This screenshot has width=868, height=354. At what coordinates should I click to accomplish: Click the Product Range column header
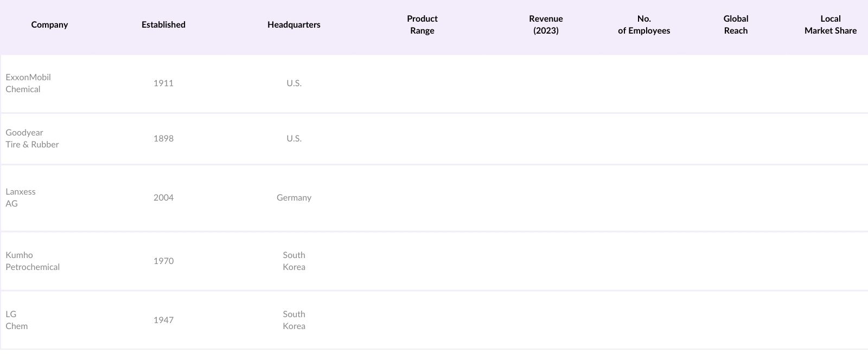[x=422, y=25]
